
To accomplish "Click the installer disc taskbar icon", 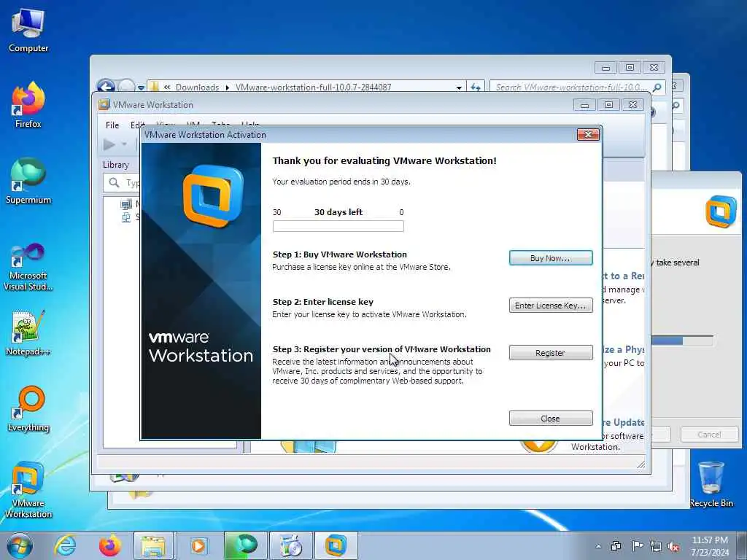I will (x=290, y=545).
